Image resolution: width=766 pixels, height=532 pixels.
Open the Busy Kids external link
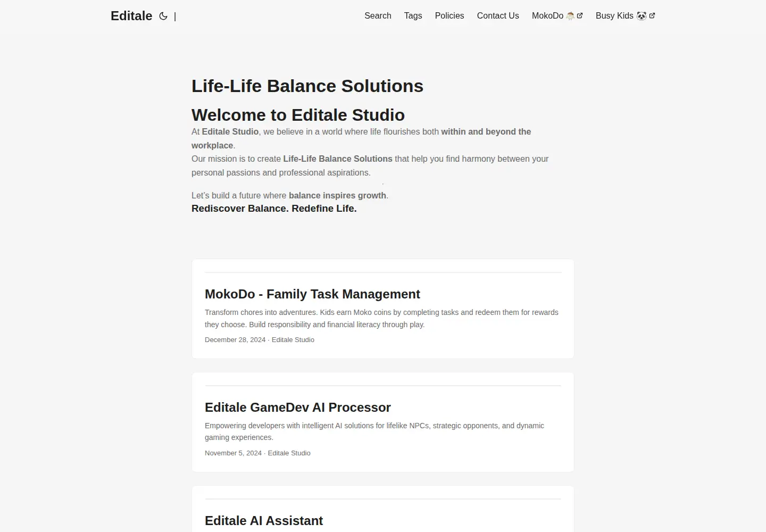coord(626,16)
